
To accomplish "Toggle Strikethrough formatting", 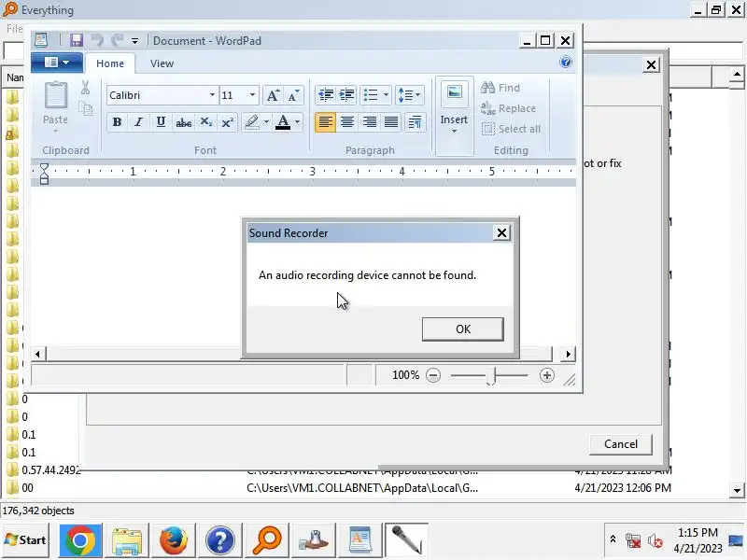I will coord(183,122).
